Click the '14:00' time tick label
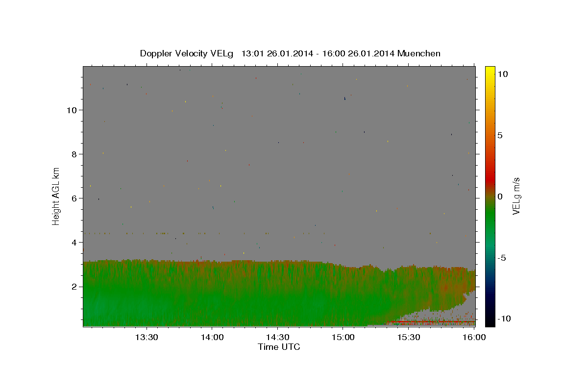The image size is (588, 392). tap(212, 337)
